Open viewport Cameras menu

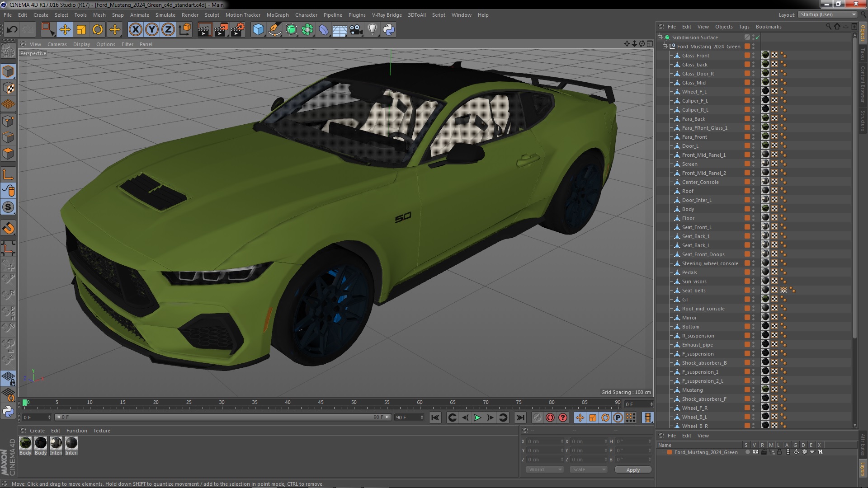(57, 44)
